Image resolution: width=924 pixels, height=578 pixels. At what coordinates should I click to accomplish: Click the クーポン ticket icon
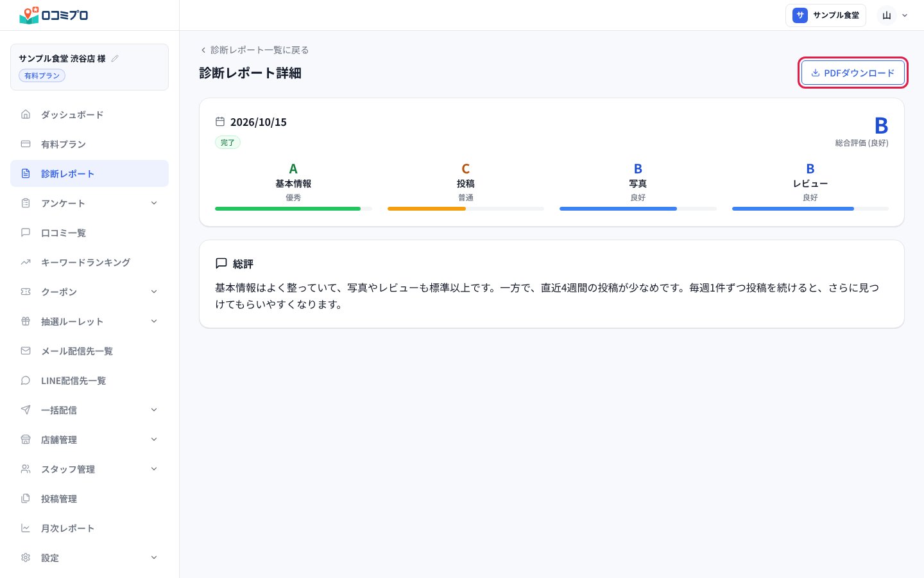coord(26,292)
